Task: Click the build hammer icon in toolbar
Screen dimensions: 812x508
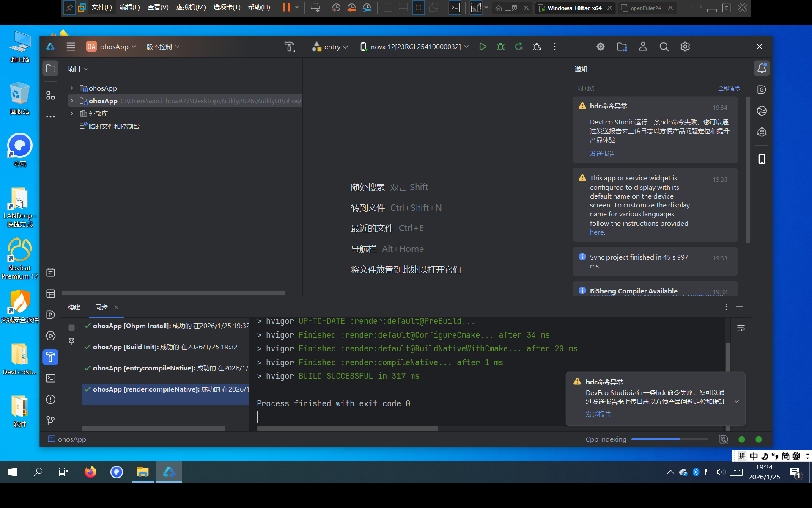Action: tap(289, 47)
